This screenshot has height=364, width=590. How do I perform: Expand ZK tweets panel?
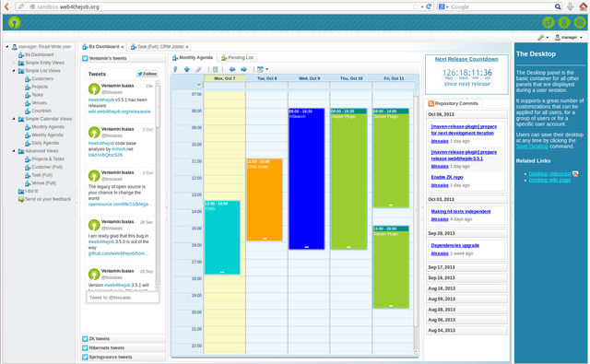(123, 339)
